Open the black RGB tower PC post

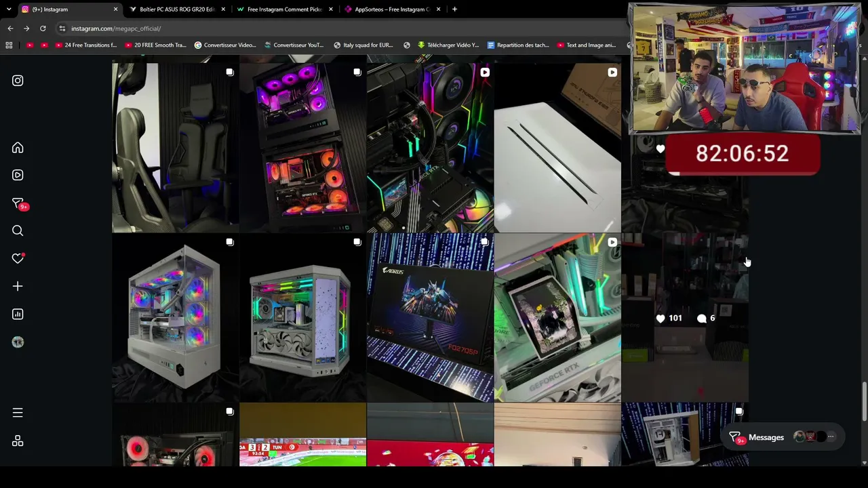point(302,148)
